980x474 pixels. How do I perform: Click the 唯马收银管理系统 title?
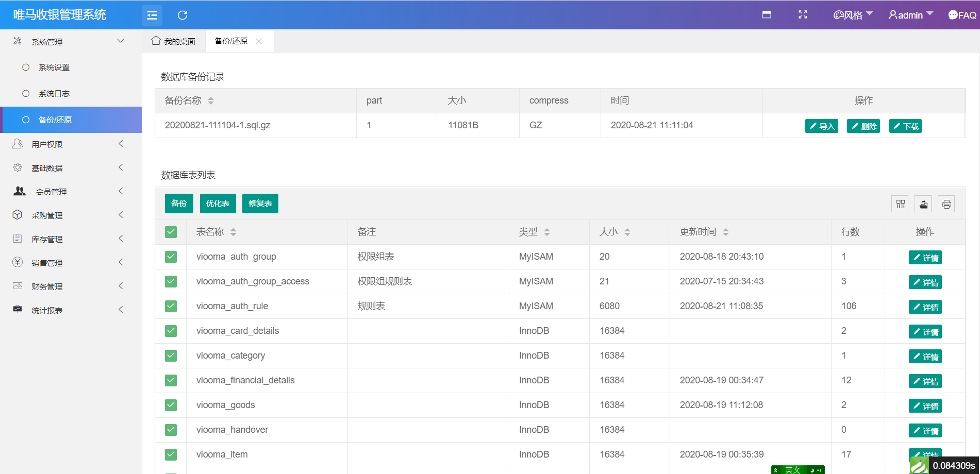(x=60, y=15)
